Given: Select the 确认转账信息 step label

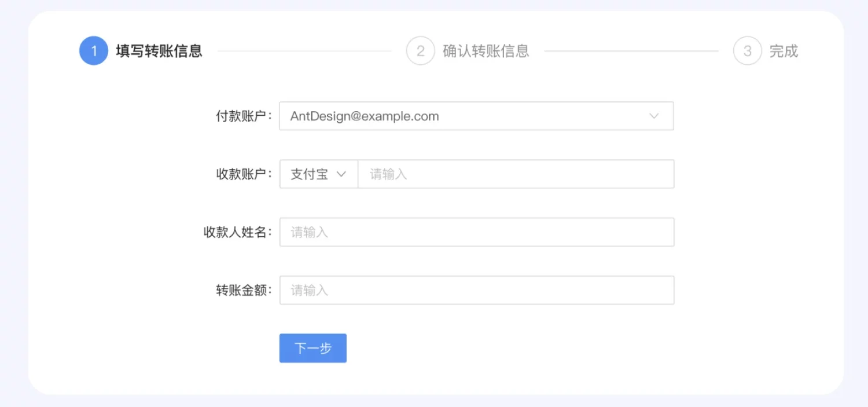Looking at the screenshot, I should point(486,51).
